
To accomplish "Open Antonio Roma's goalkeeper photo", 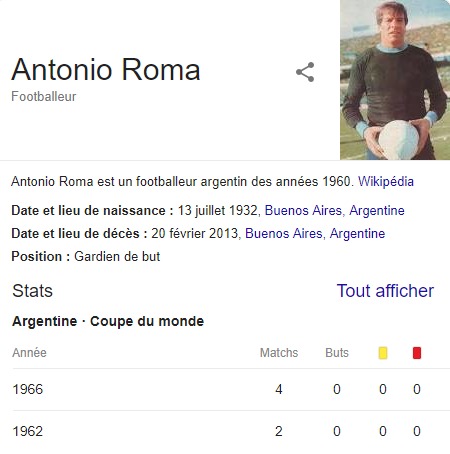I will [395, 80].
